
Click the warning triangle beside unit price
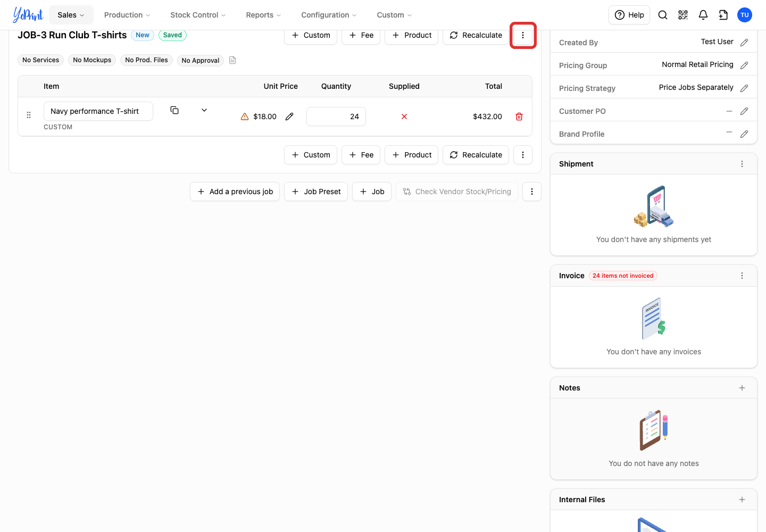[245, 117]
